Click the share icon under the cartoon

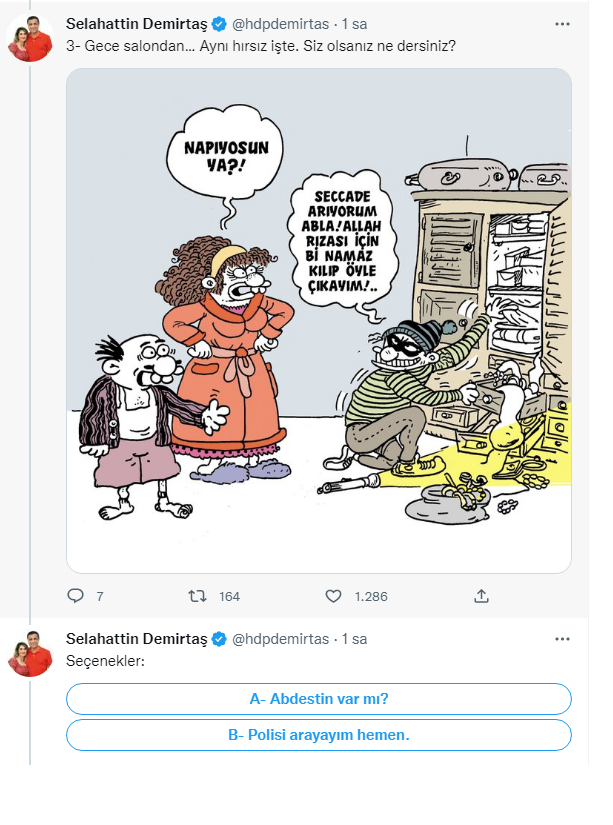pyautogui.click(x=481, y=596)
